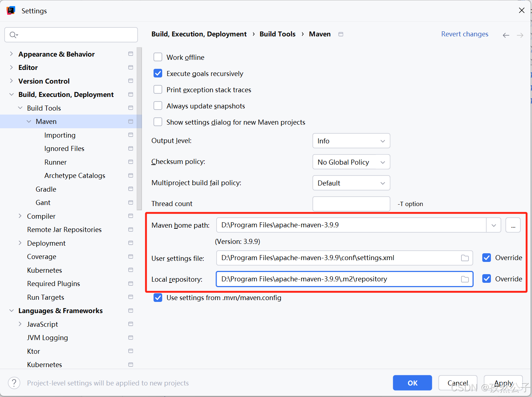Enable Print exception stack traces
The width and height of the screenshot is (532, 397).
158,90
